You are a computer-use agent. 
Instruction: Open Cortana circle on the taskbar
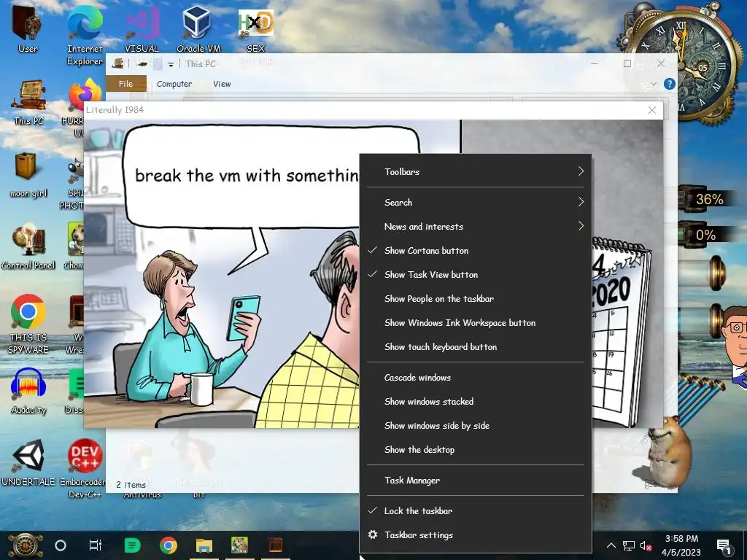(61, 545)
